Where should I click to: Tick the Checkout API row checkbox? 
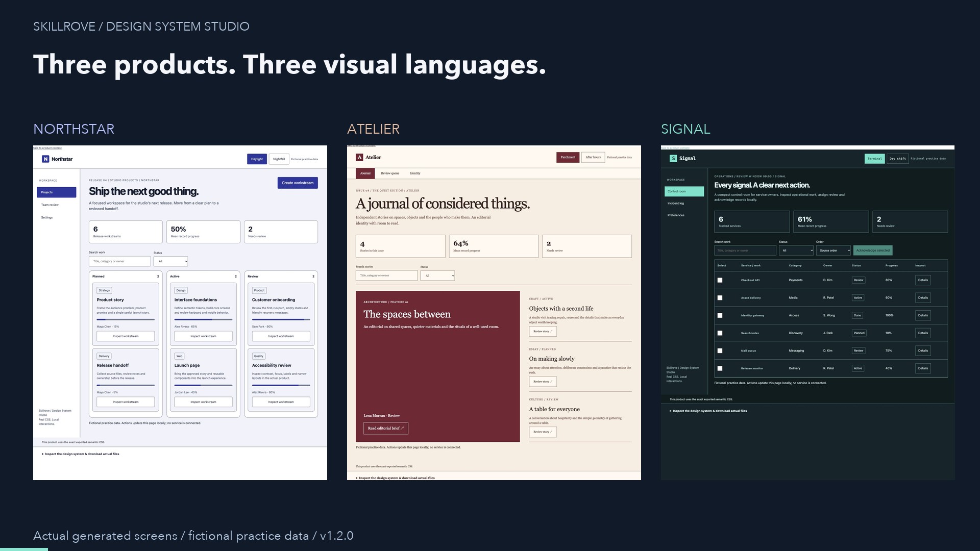pos(720,280)
